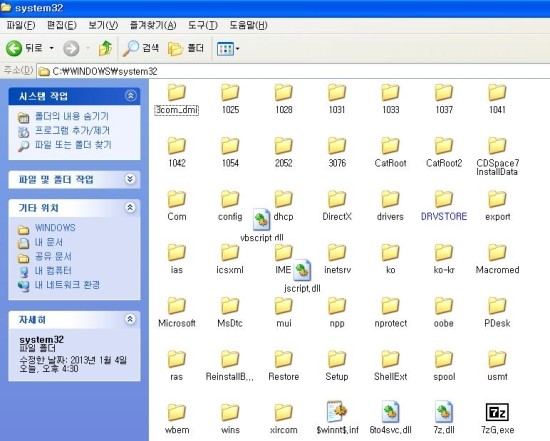Select the spool folder

tap(444, 367)
